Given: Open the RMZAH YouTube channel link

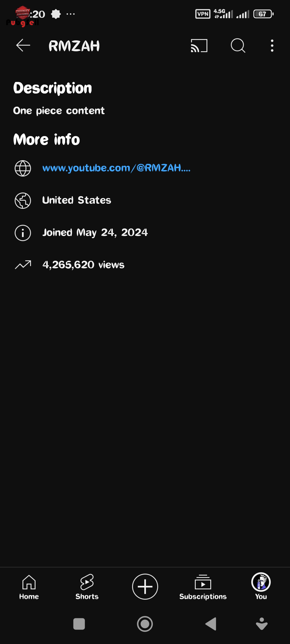Looking at the screenshot, I should tap(116, 168).
